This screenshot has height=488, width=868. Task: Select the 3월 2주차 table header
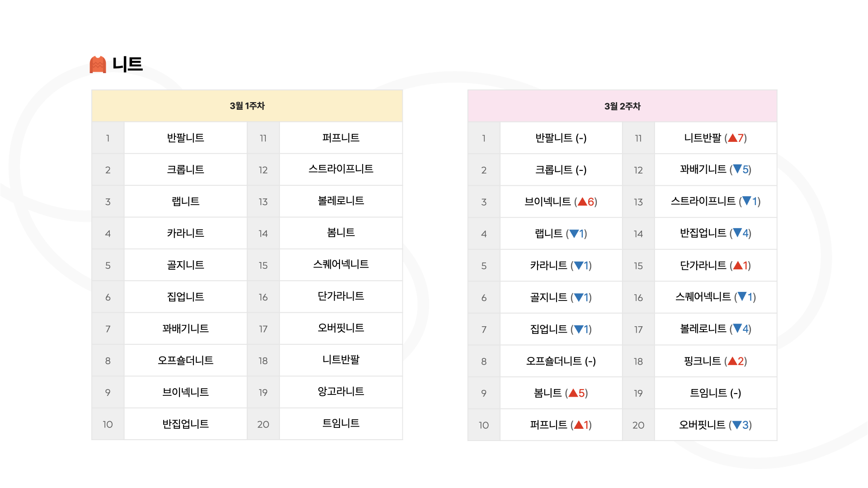click(622, 106)
